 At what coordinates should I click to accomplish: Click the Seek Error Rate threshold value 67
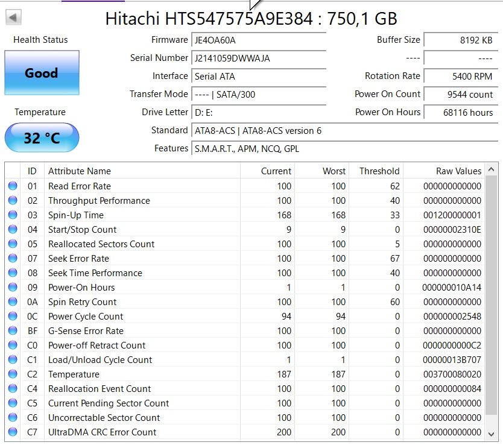(394, 259)
